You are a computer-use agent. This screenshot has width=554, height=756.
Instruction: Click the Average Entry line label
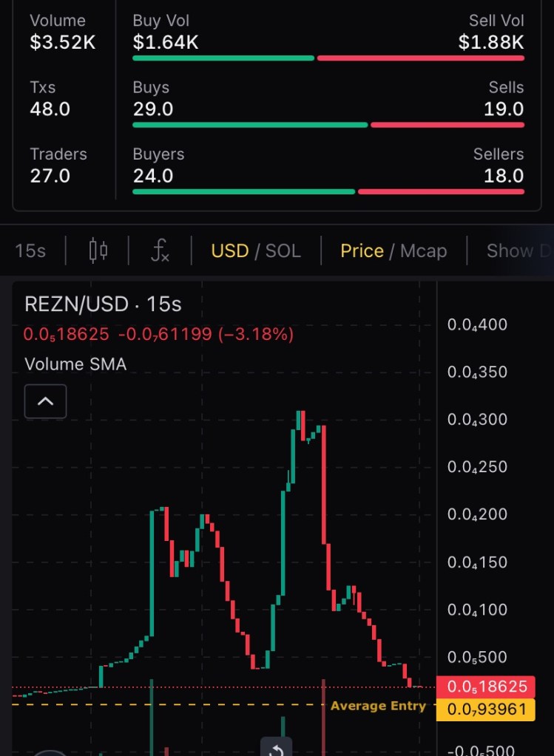tap(378, 706)
